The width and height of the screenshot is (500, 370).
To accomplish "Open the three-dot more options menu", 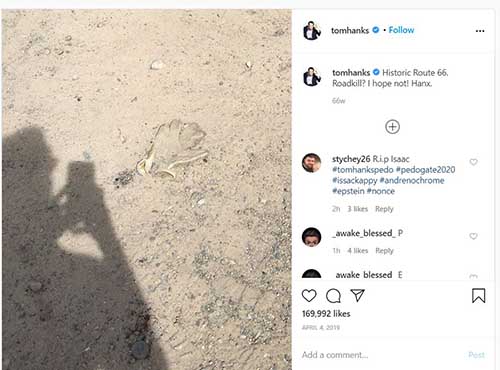I will 480,31.
